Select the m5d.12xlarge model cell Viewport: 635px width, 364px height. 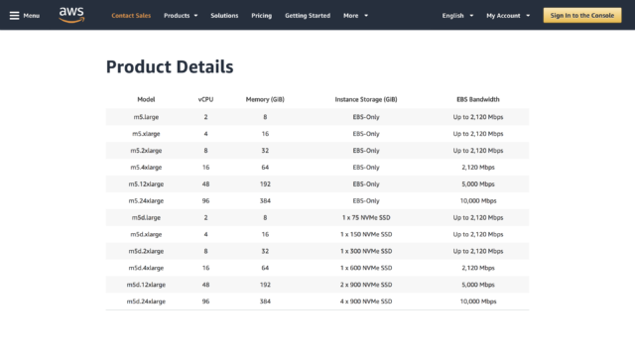coord(146,285)
